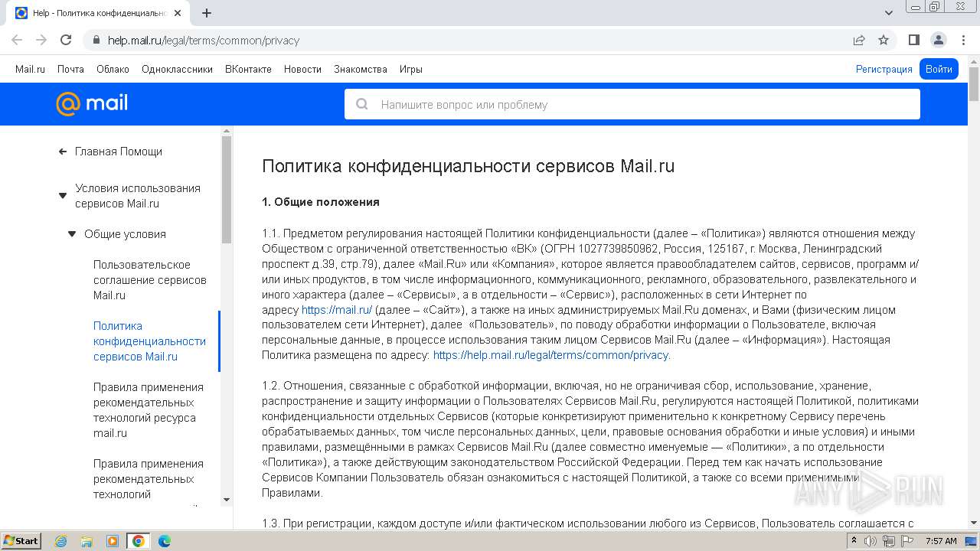Open Windows Media Player from taskbar
The width and height of the screenshot is (980, 551).
click(x=113, y=541)
